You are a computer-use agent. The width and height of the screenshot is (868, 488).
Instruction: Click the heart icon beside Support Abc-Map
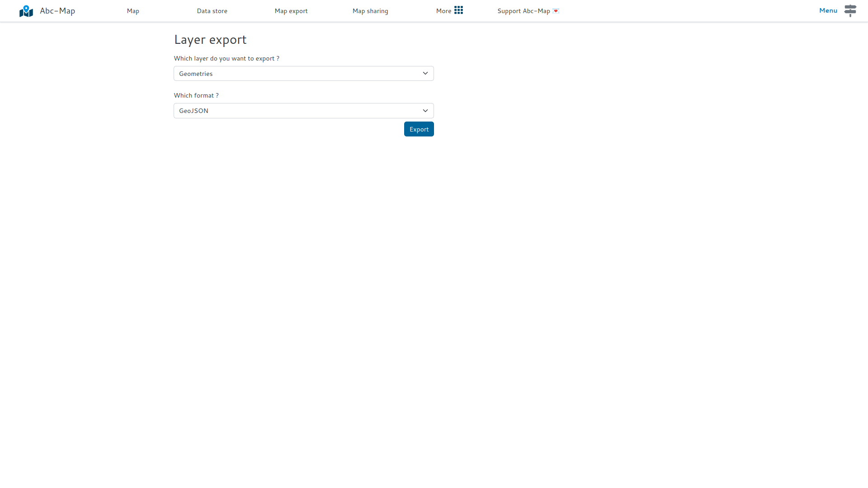pyautogui.click(x=557, y=11)
